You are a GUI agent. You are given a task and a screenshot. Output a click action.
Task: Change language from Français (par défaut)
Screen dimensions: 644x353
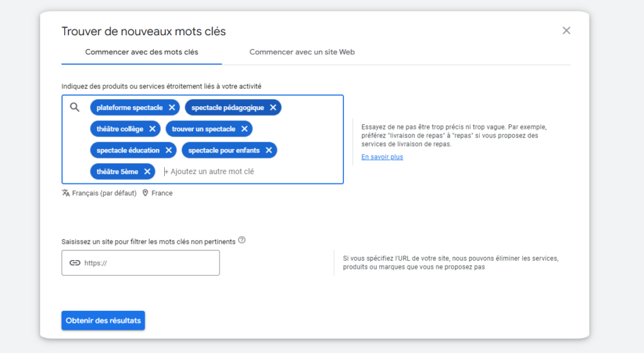pos(99,193)
